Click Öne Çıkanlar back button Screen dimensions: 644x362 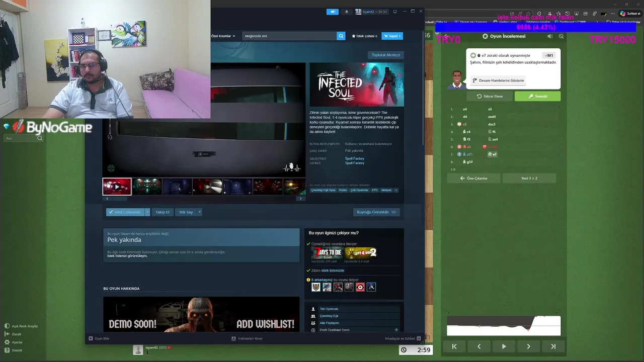tap(473, 178)
